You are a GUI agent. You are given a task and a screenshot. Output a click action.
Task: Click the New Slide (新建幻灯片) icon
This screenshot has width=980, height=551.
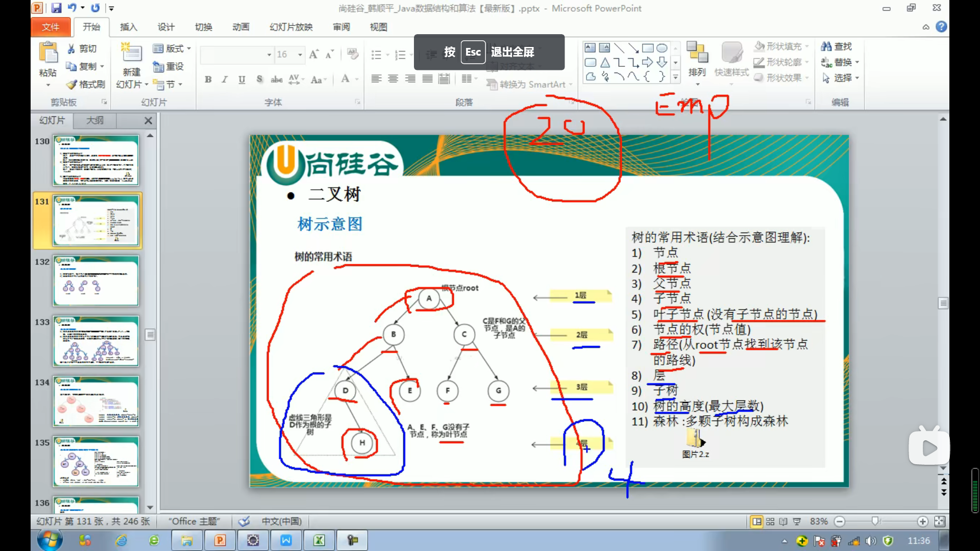[x=131, y=54]
